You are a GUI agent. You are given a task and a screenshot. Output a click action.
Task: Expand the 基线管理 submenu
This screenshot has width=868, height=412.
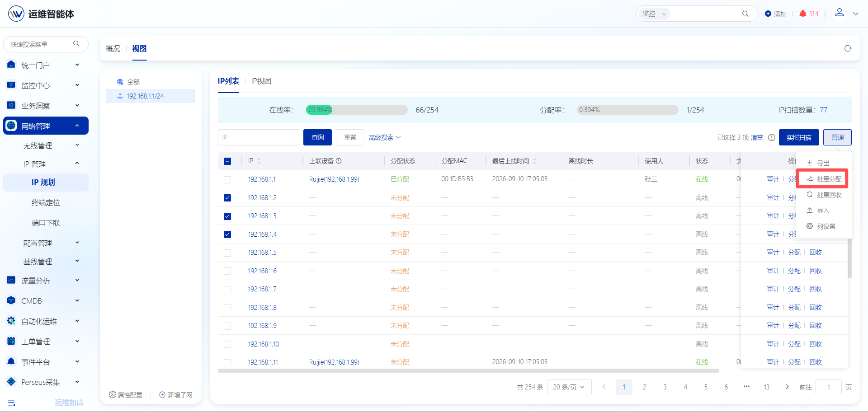point(77,261)
